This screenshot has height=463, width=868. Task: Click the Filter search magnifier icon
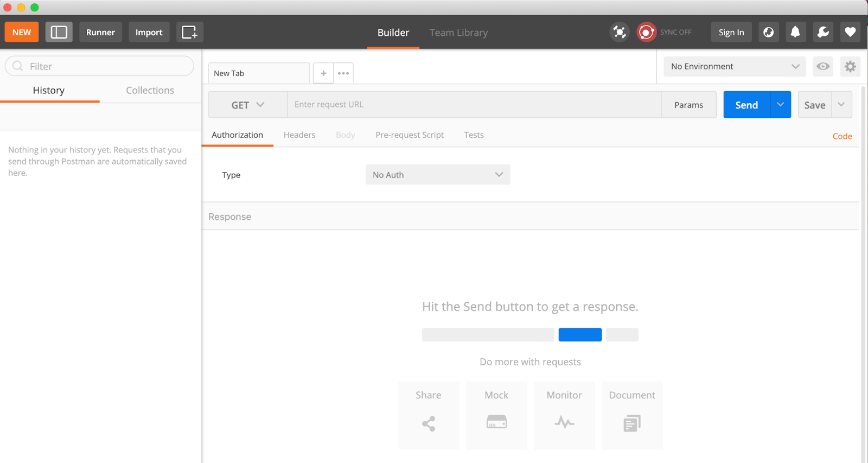click(18, 66)
